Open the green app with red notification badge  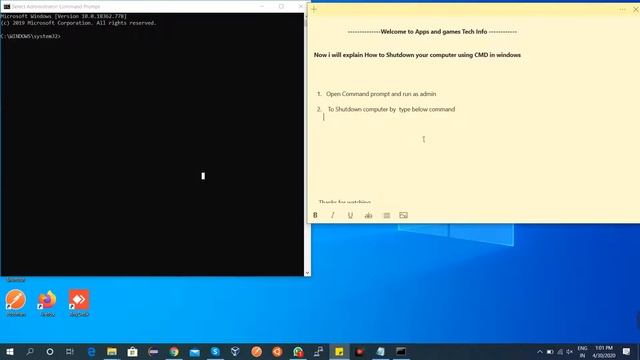[x=298, y=351]
